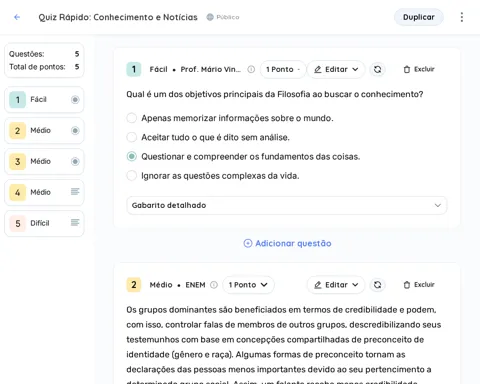This screenshot has height=384, width=480.
Task: Click the info icon beside Prof. Mário Vin...
Action: 251,69
